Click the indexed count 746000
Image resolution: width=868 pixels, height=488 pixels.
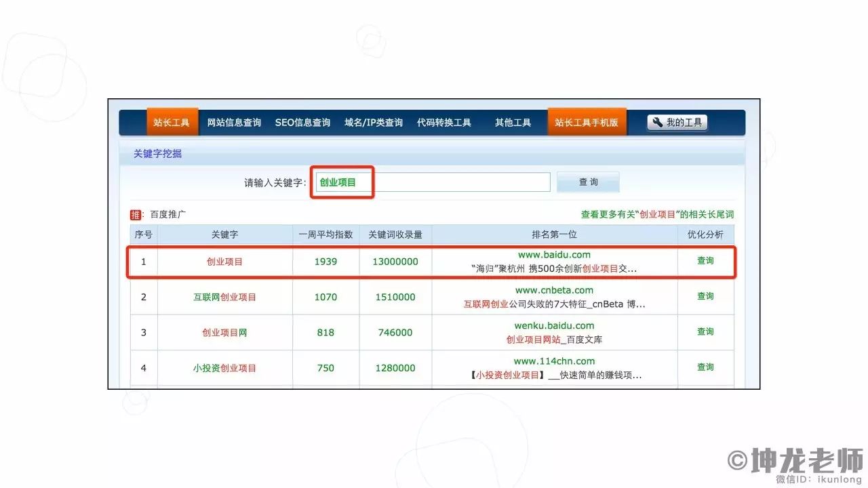[395, 333]
